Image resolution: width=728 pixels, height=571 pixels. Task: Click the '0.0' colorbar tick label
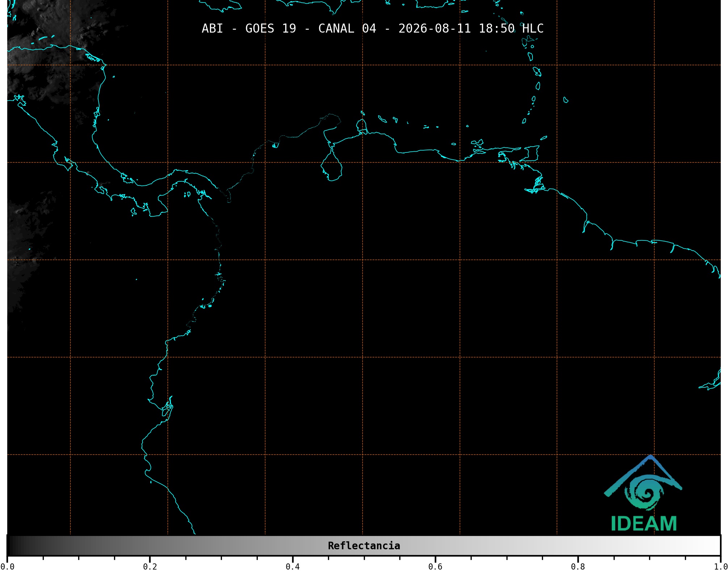(x=8, y=567)
